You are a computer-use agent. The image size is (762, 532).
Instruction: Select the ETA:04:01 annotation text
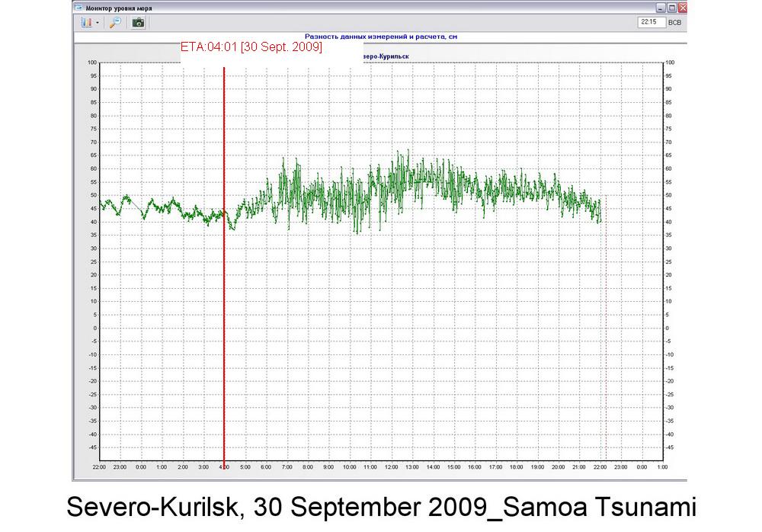251,47
